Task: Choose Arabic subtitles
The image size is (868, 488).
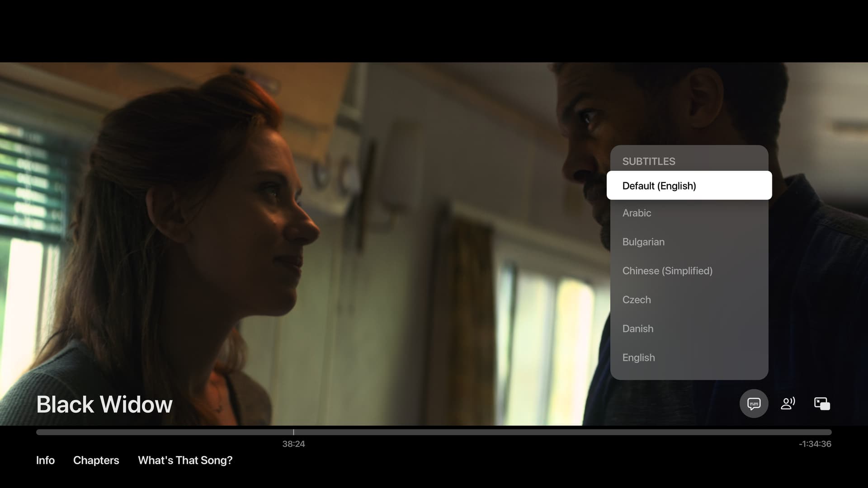Action: point(637,213)
